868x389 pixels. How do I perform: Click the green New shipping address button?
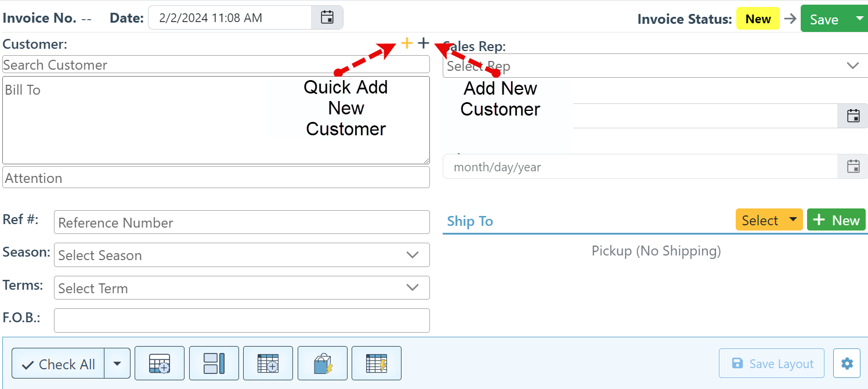pyautogui.click(x=836, y=221)
